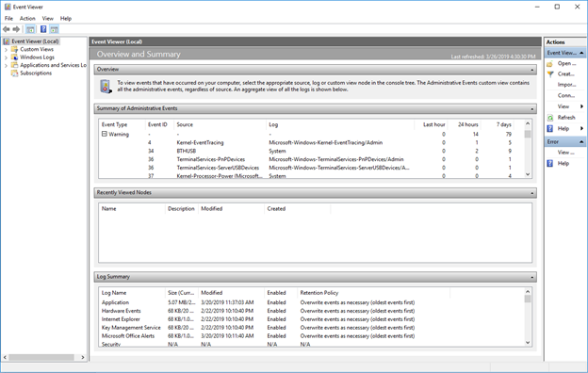
Task: Click Help icon under Error actions
Action: [549, 164]
